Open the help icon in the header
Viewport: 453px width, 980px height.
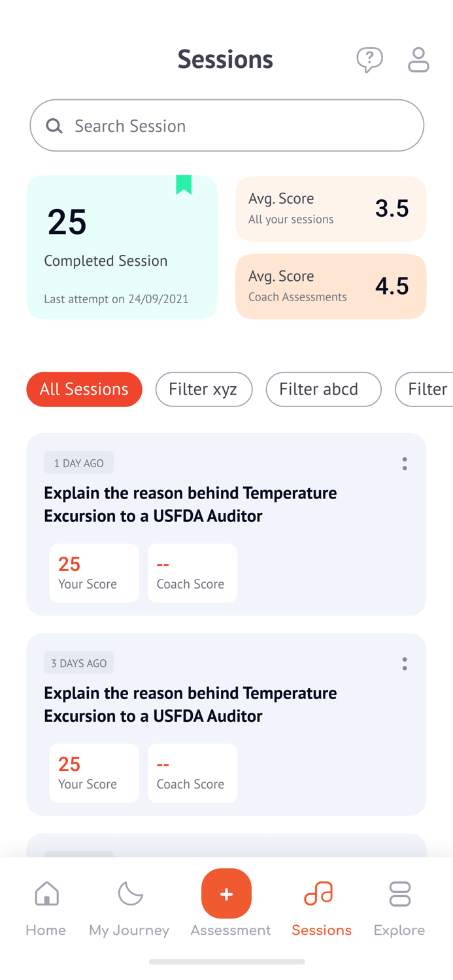point(369,59)
